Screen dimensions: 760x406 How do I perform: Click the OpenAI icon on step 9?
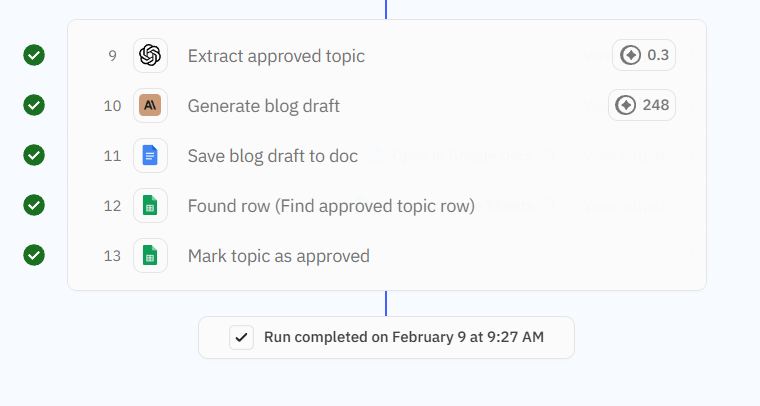[x=150, y=55]
